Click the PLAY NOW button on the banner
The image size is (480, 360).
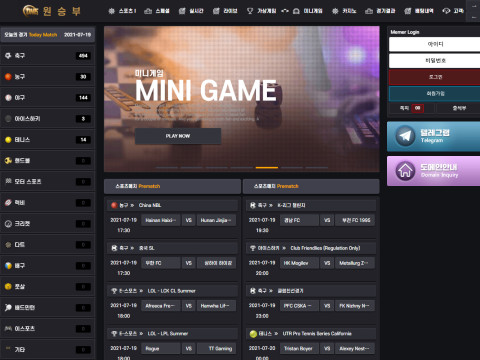[x=178, y=136]
